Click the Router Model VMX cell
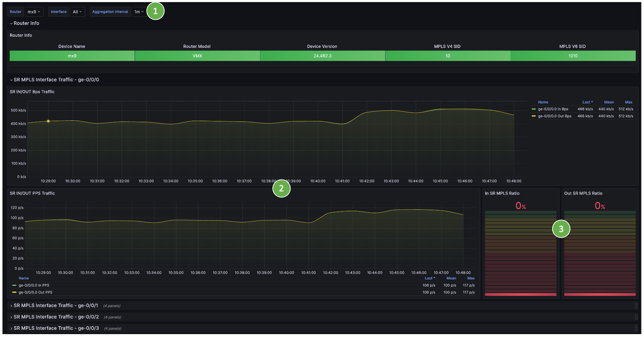Image resolution: width=644 pixels, height=337 pixels. 197,56
